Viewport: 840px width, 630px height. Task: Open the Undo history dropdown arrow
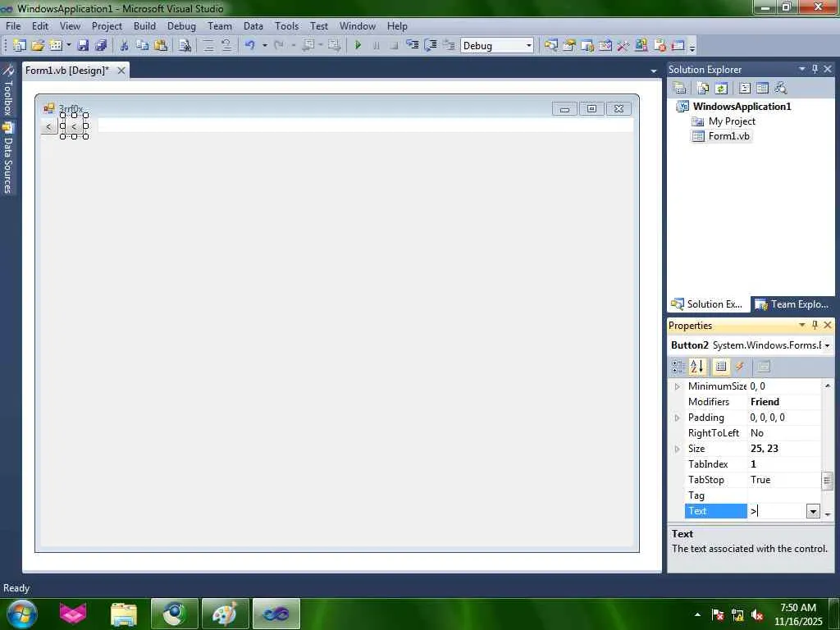tap(264, 46)
